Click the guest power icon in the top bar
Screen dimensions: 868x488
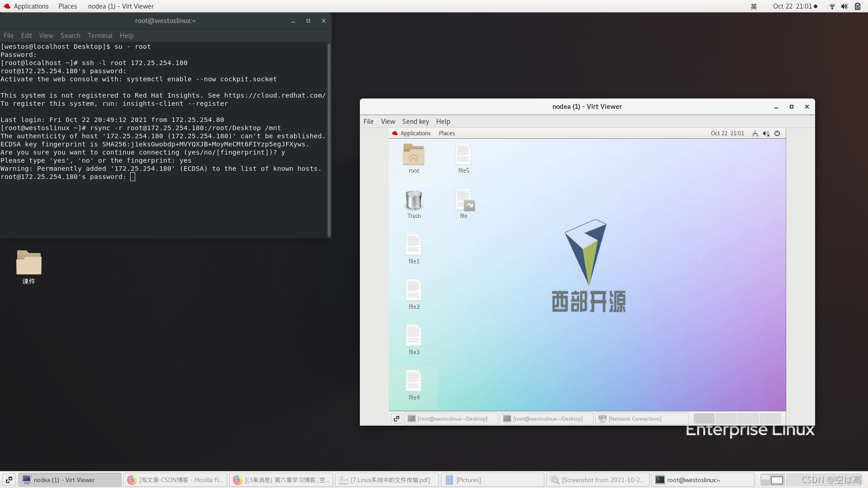(x=777, y=133)
